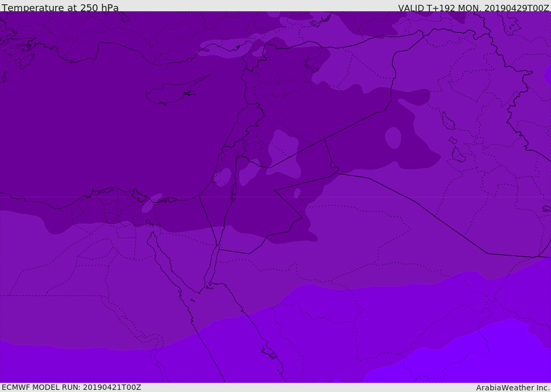Click the light purple patch on Israel's coast
The width and height of the screenshot is (551, 392).
[223, 176]
